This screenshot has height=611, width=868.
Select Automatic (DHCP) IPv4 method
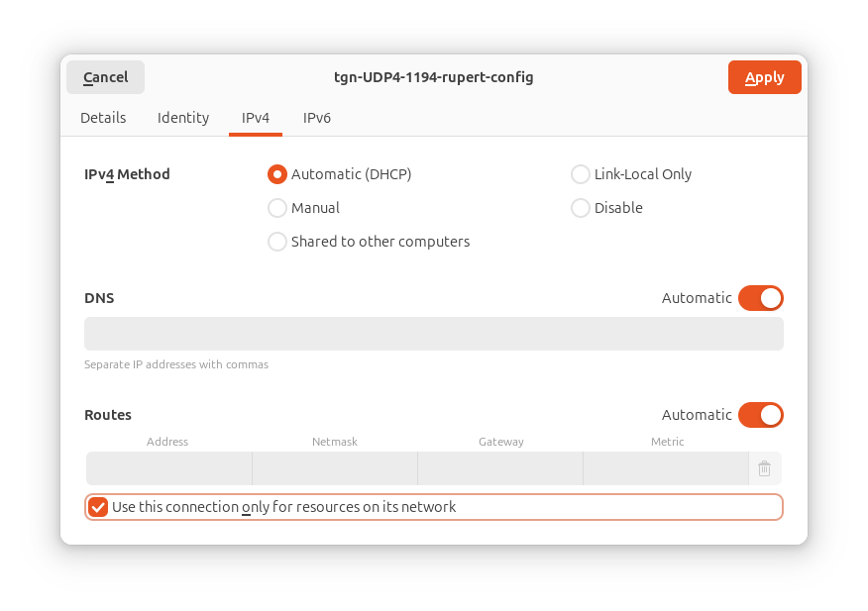tap(277, 174)
